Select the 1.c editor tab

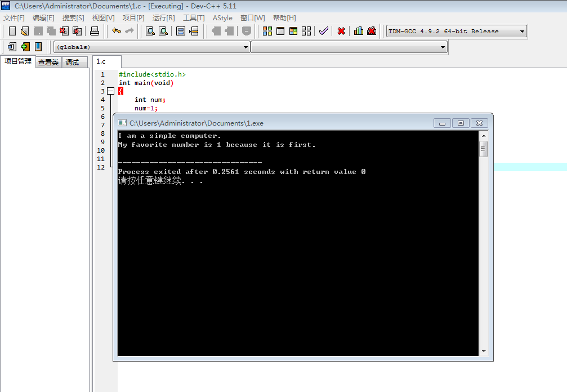[106, 61]
